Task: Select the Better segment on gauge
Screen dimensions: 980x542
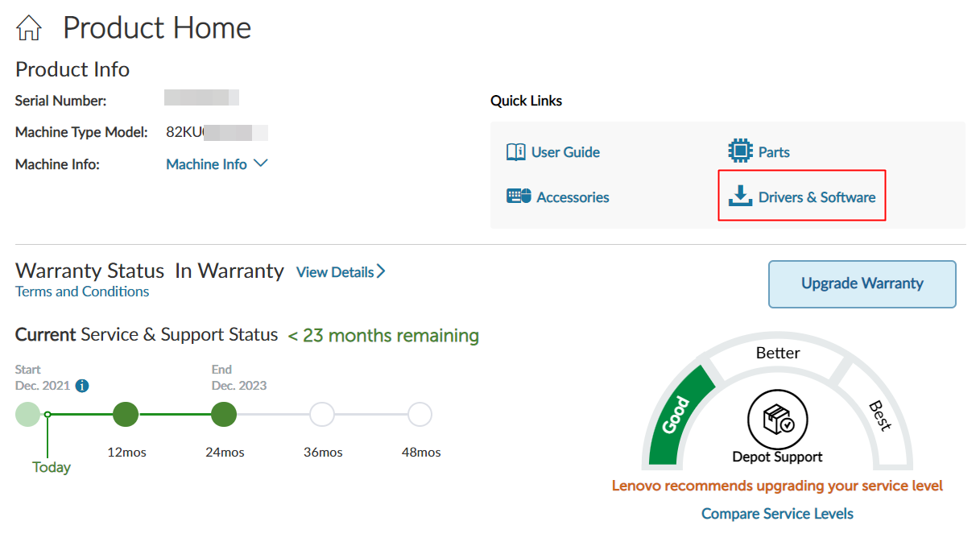Action: coord(778,353)
